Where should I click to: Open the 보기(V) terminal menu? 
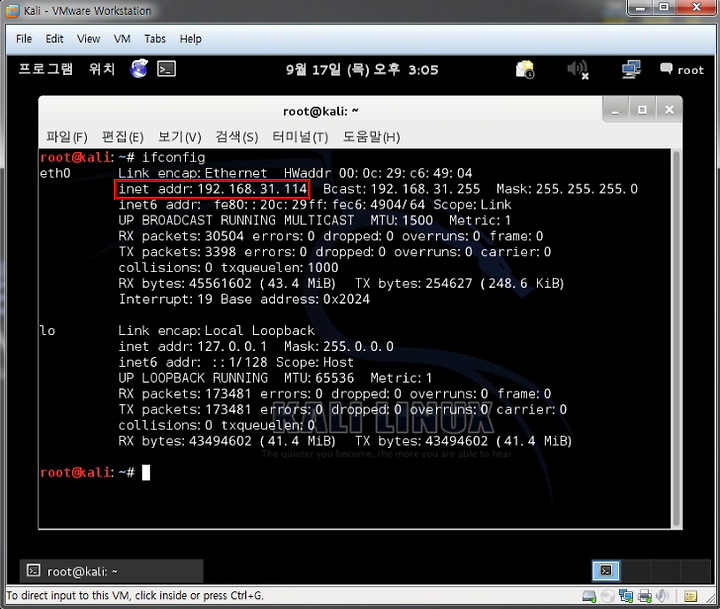[180, 136]
